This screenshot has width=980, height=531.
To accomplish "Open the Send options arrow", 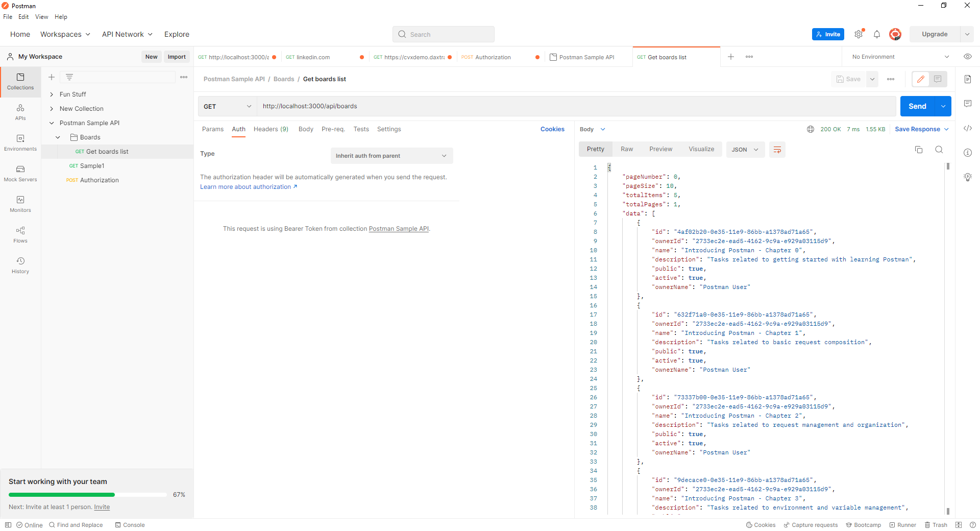I will pos(943,106).
